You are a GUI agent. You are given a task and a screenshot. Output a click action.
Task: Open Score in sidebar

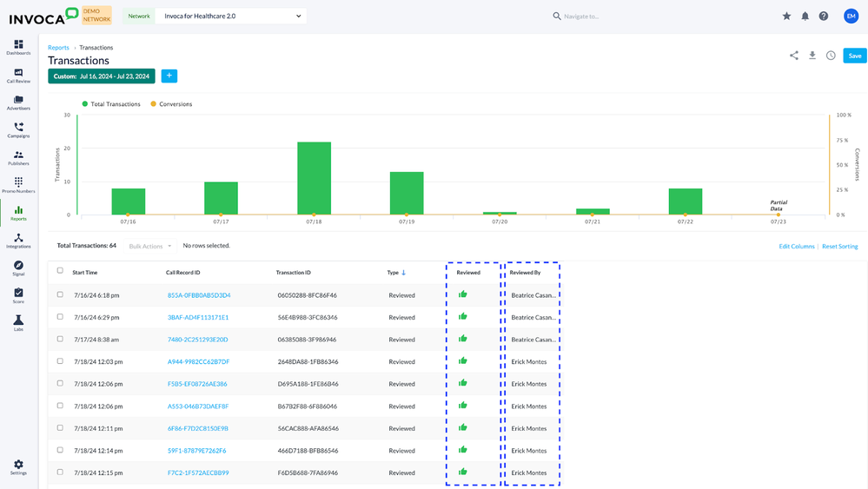pos(18,296)
